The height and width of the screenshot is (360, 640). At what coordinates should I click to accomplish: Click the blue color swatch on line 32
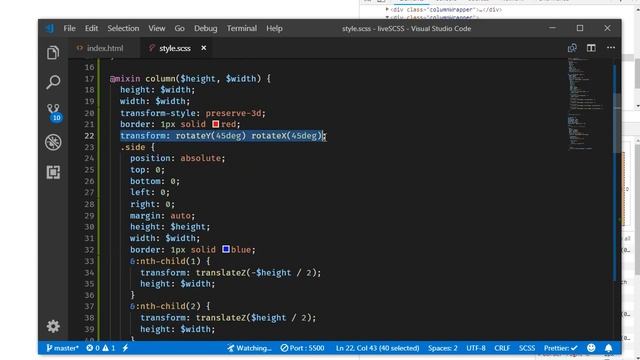(226, 249)
